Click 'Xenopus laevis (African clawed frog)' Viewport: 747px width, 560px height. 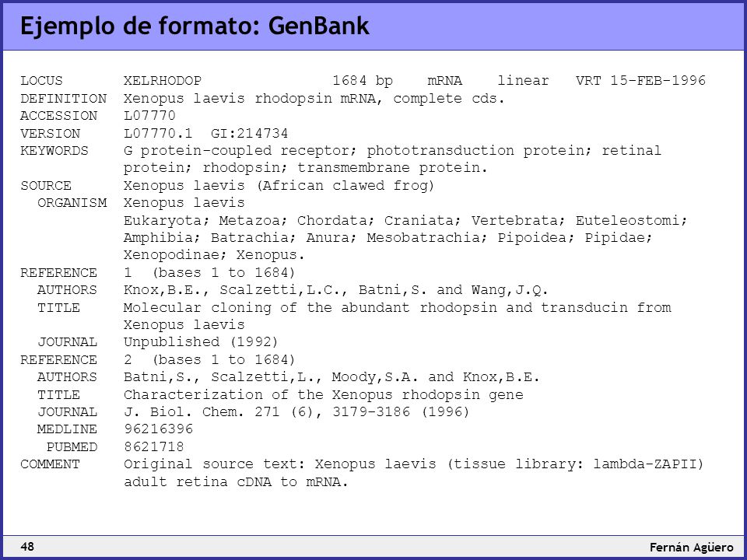(279, 185)
